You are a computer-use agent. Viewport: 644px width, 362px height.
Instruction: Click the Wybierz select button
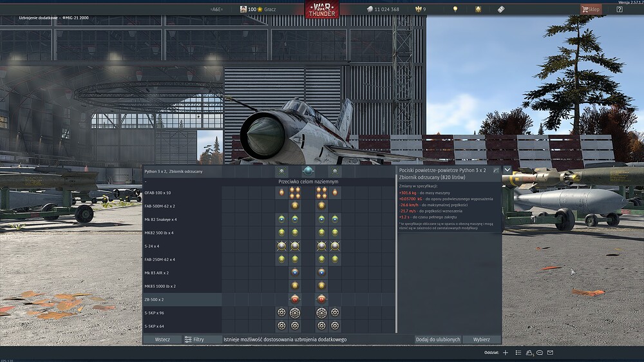(481, 339)
